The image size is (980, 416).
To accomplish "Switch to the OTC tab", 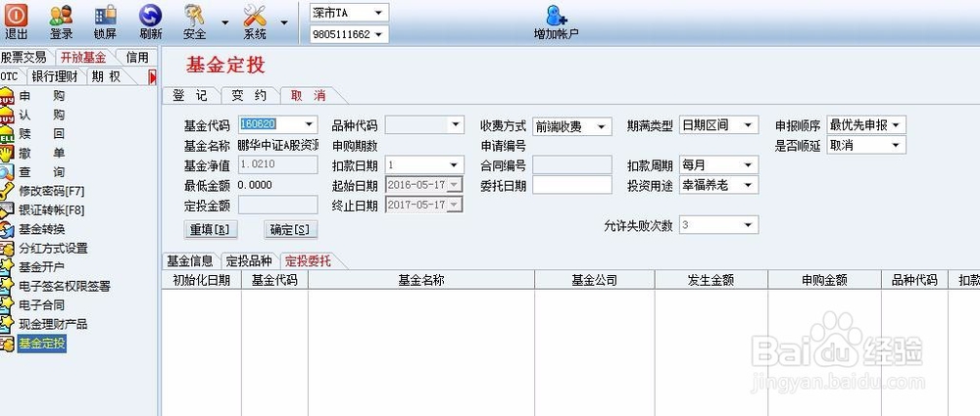I will point(10,76).
